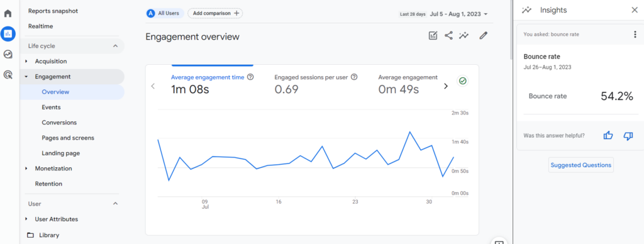Open the date range dropdown Jul 5 - Aug 1
644x244 pixels.
tap(458, 14)
